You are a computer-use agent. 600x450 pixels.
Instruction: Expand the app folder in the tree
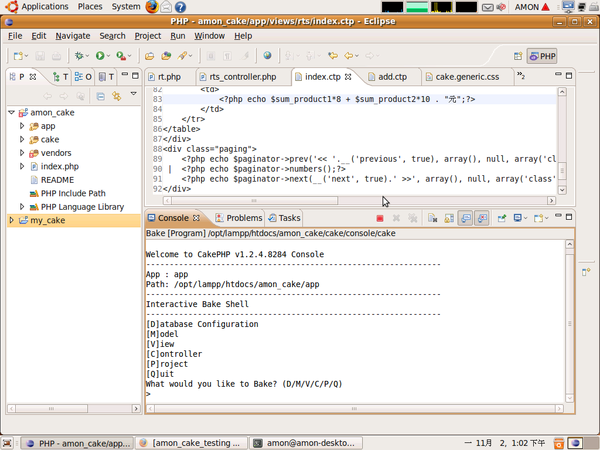tap(22, 126)
